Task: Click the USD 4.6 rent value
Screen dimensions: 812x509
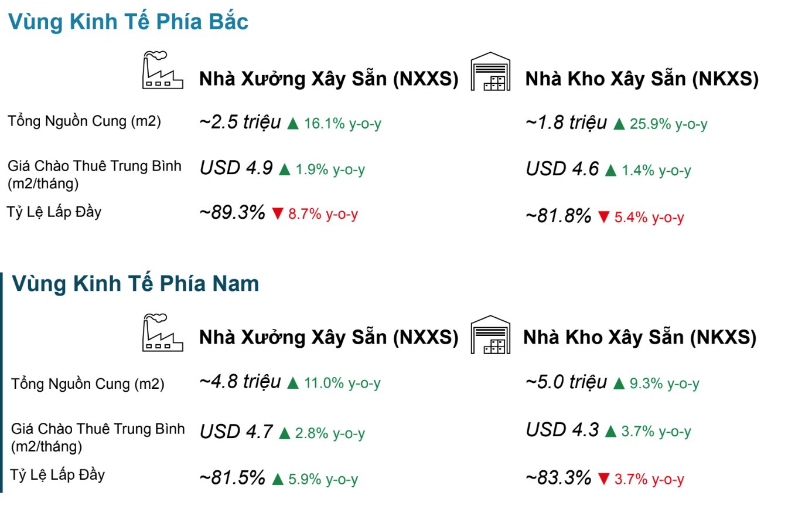Action: click(562, 169)
